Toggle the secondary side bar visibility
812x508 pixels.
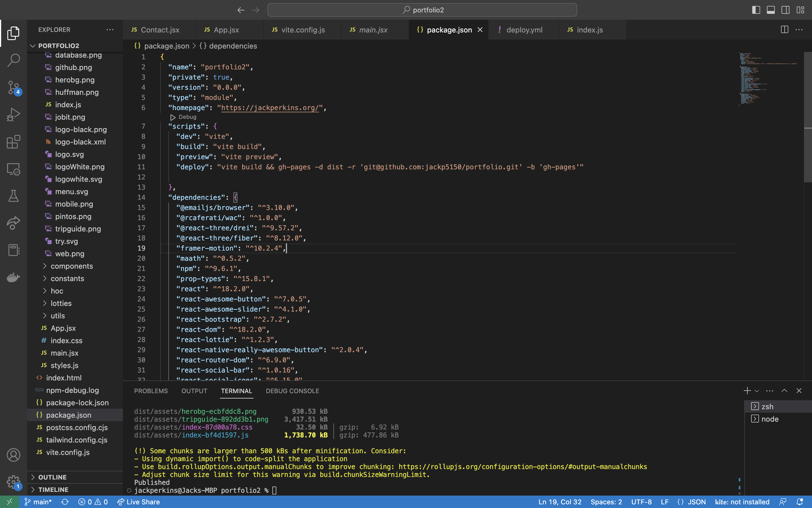(x=785, y=10)
